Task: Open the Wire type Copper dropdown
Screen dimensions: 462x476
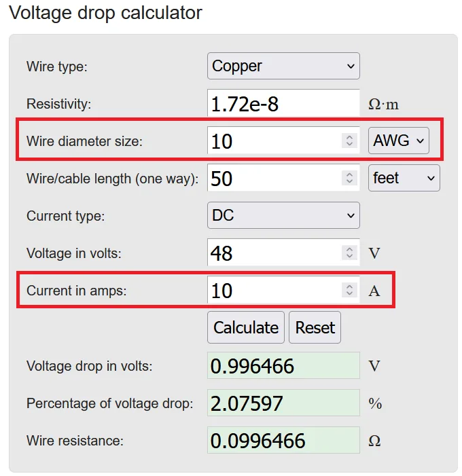Action: [283, 66]
